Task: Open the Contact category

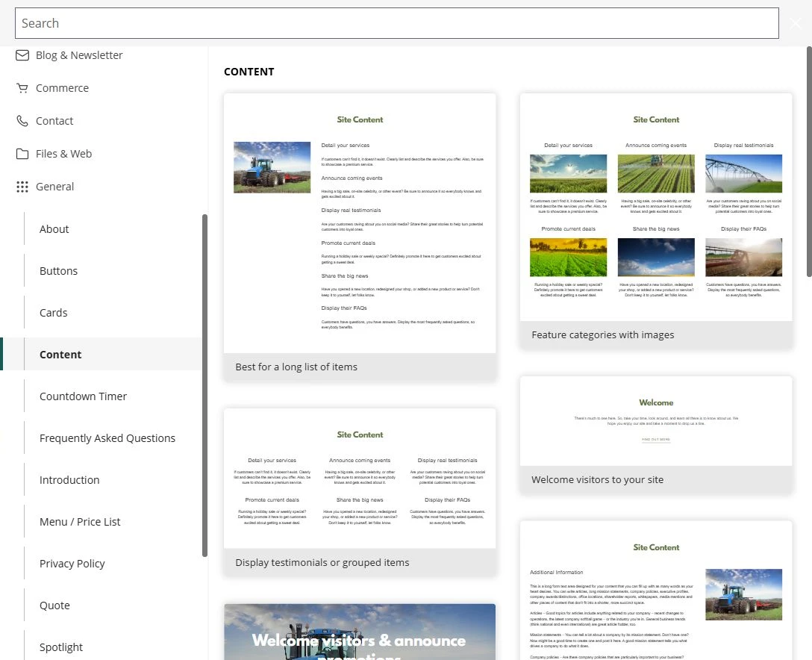Action: tap(54, 121)
